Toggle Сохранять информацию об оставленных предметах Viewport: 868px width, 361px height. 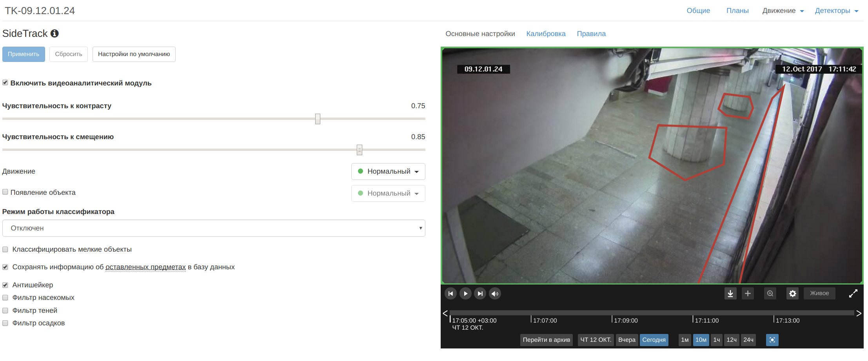[x=5, y=267]
